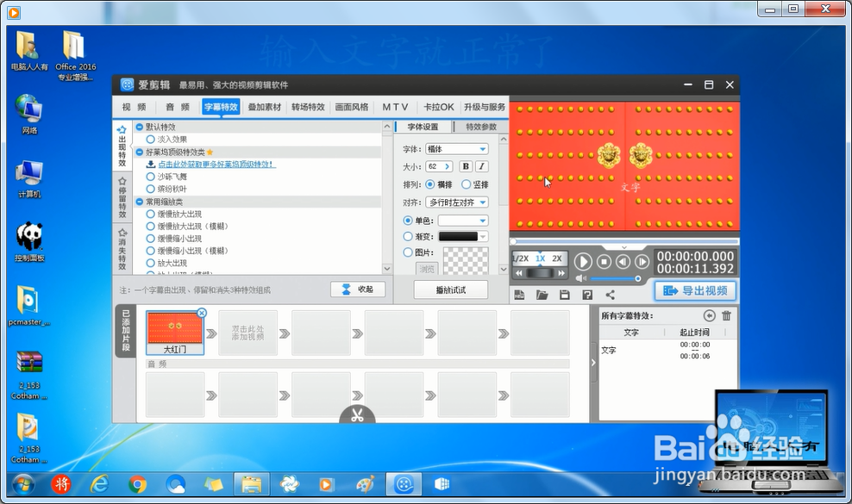Image resolution: width=852 pixels, height=504 pixels.
Task: Step to the previous frame
Action: [x=623, y=262]
